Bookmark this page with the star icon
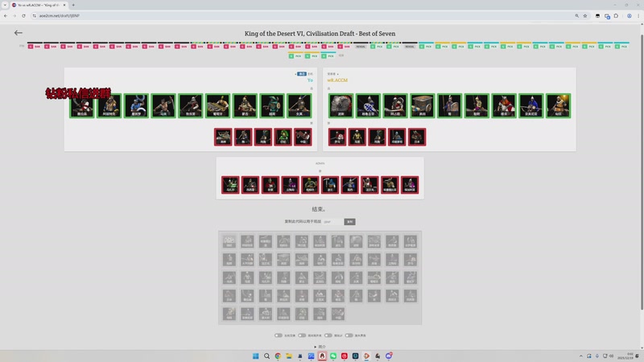 tap(585, 15)
